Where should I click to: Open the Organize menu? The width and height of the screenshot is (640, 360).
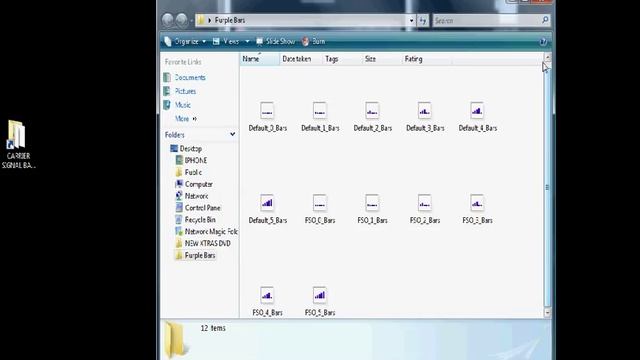coord(185,41)
